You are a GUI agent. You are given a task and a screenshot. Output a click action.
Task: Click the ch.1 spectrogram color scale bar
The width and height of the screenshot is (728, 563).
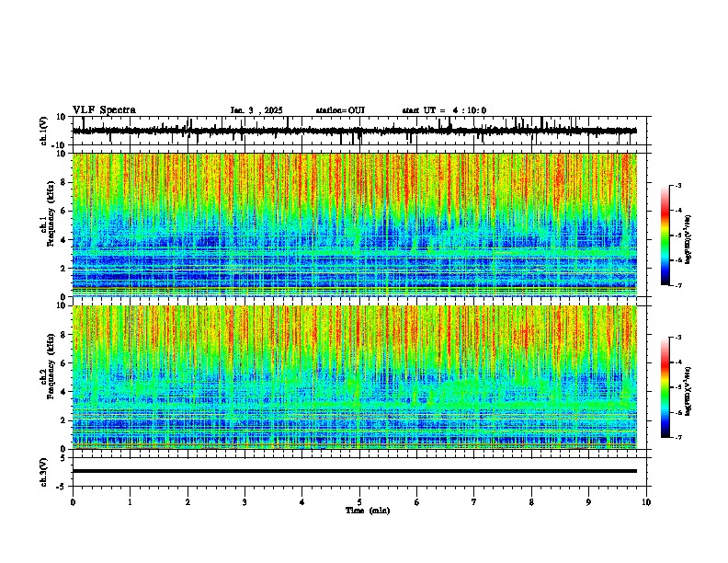click(x=665, y=236)
